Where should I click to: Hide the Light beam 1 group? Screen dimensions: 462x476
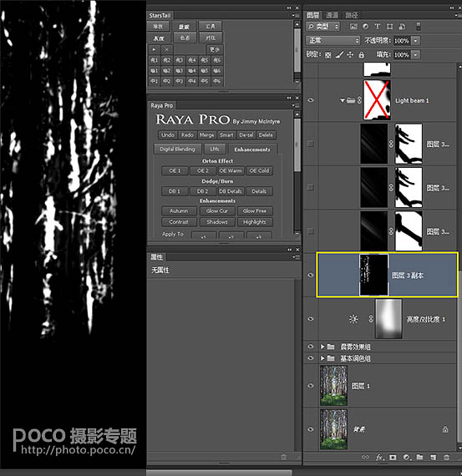coord(311,100)
